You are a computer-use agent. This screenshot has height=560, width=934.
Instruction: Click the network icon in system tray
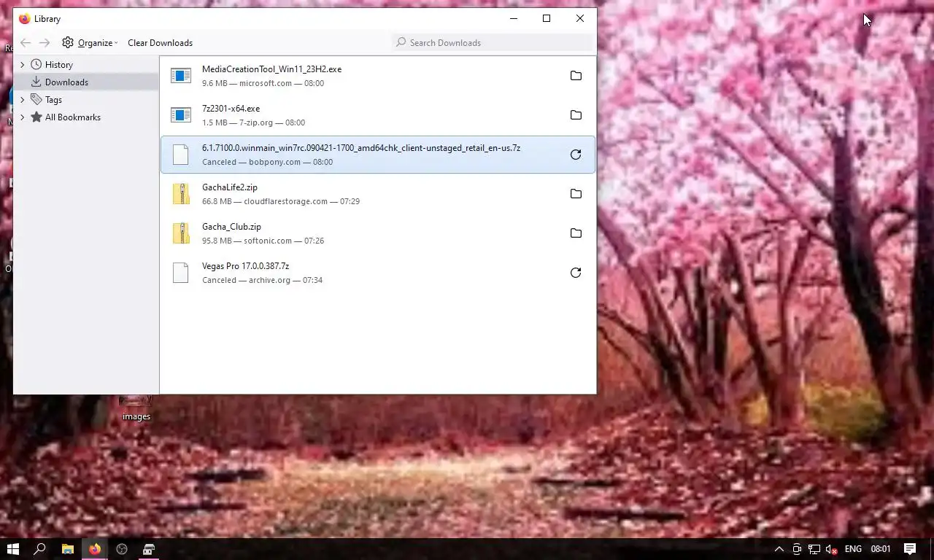tap(814, 549)
